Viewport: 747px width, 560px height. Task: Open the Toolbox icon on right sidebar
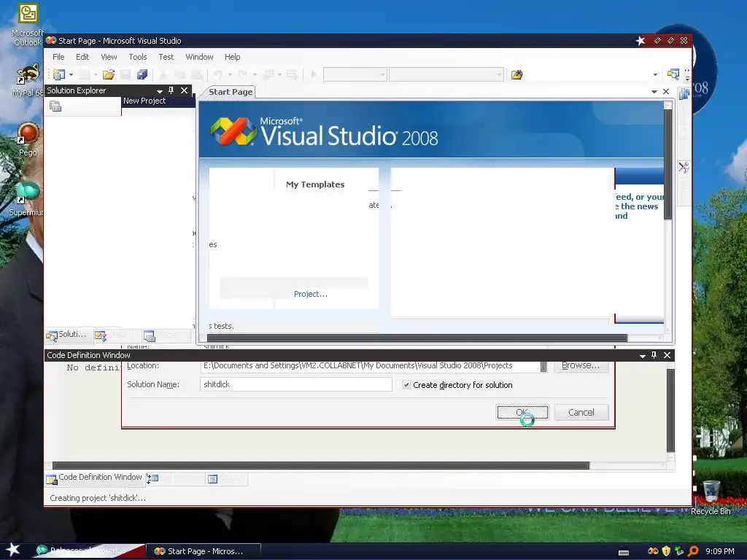click(x=684, y=167)
